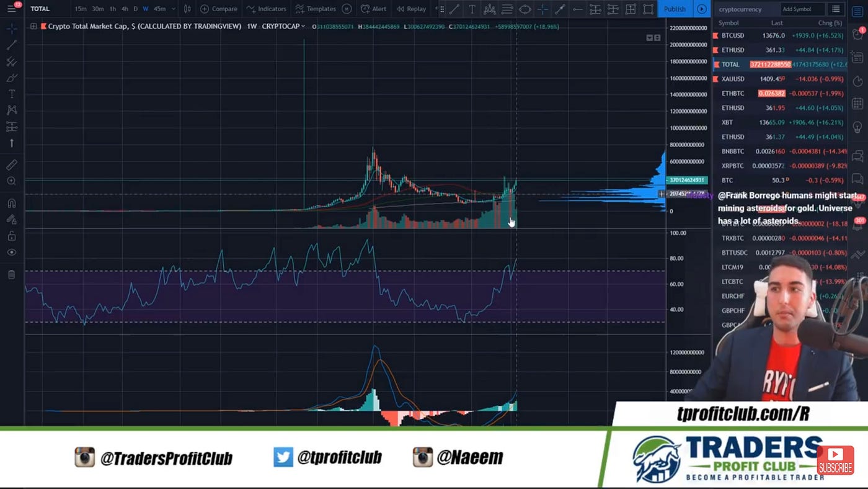Click the play icon next to Publish
This screenshot has height=489, width=868.
(x=702, y=9)
